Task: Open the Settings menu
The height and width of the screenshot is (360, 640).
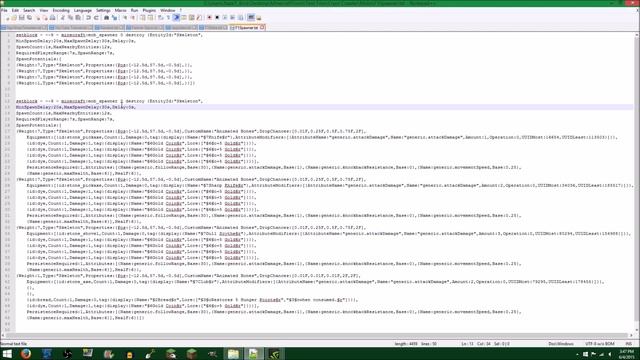Action: coord(103,10)
